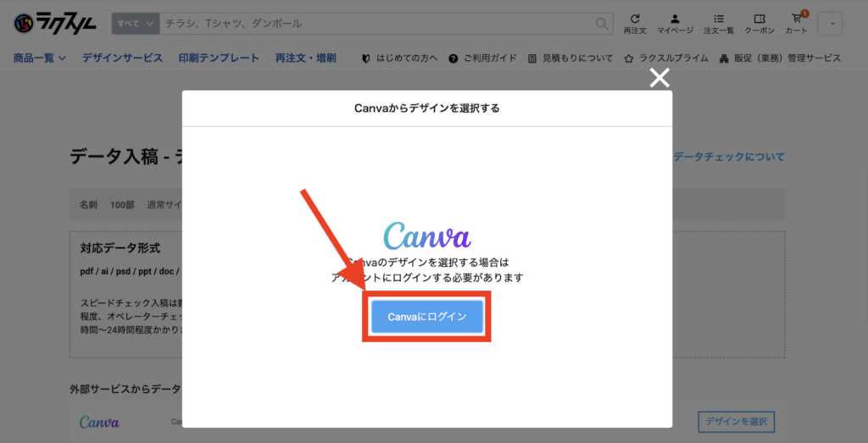Open マイページ account icon
Viewport: 868px width, 443px height.
click(675, 24)
